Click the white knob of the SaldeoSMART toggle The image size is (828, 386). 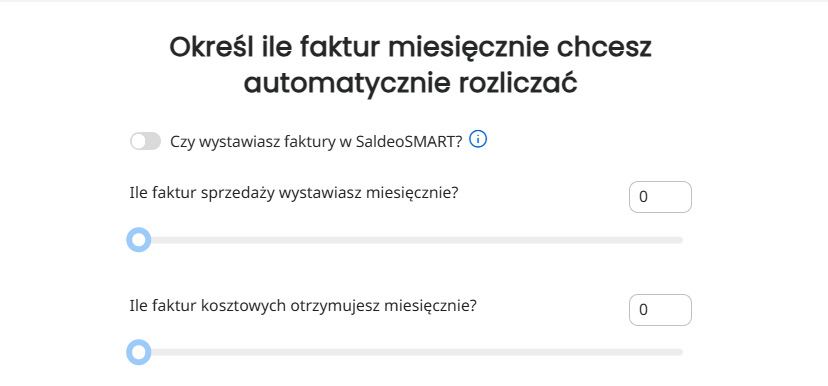coord(138,142)
